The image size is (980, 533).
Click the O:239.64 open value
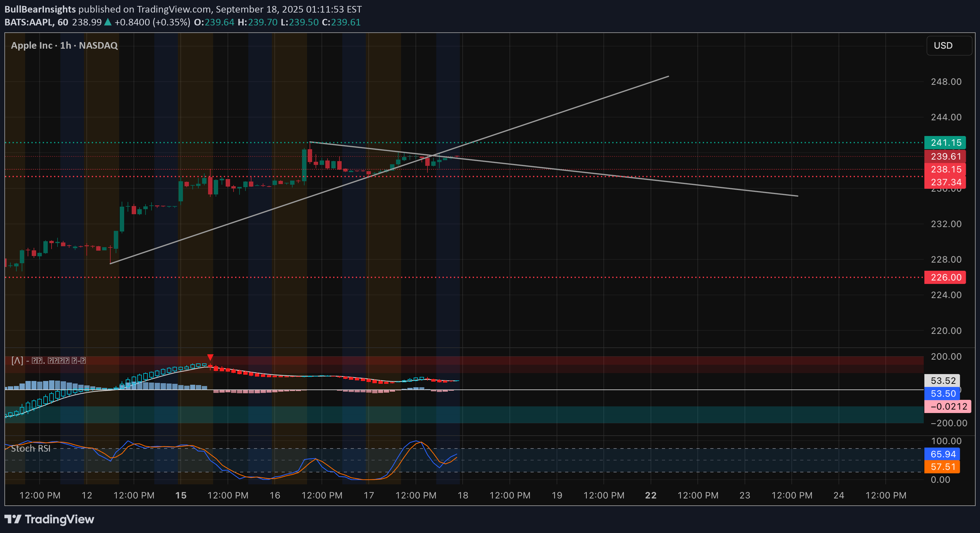click(x=214, y=22)
